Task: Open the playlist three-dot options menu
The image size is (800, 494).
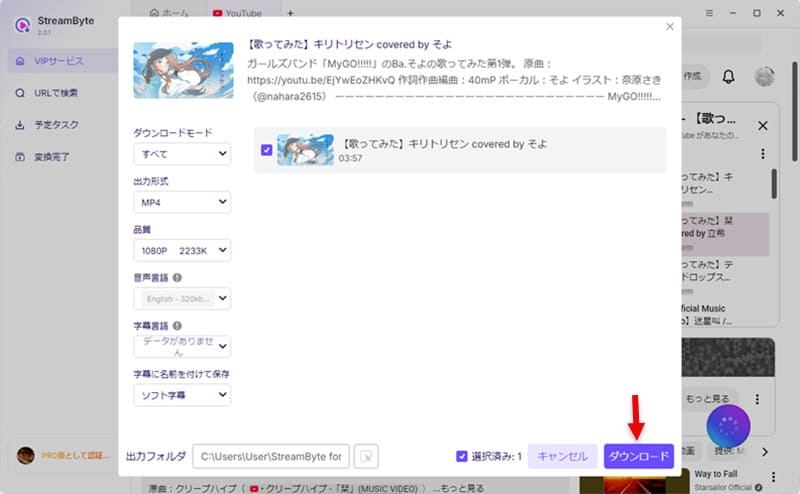Action: [763, 154]
